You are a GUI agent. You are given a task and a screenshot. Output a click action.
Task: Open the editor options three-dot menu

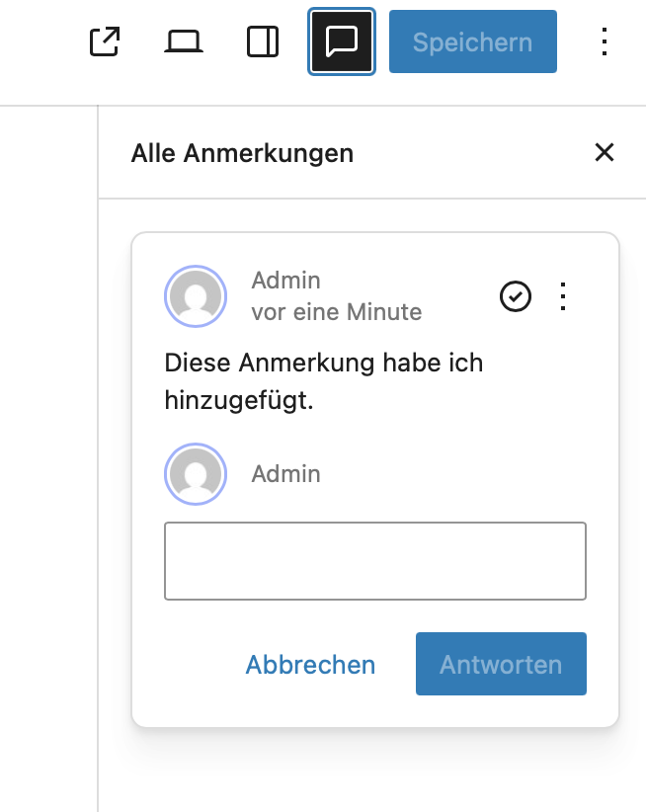click(x=605, y=41)
